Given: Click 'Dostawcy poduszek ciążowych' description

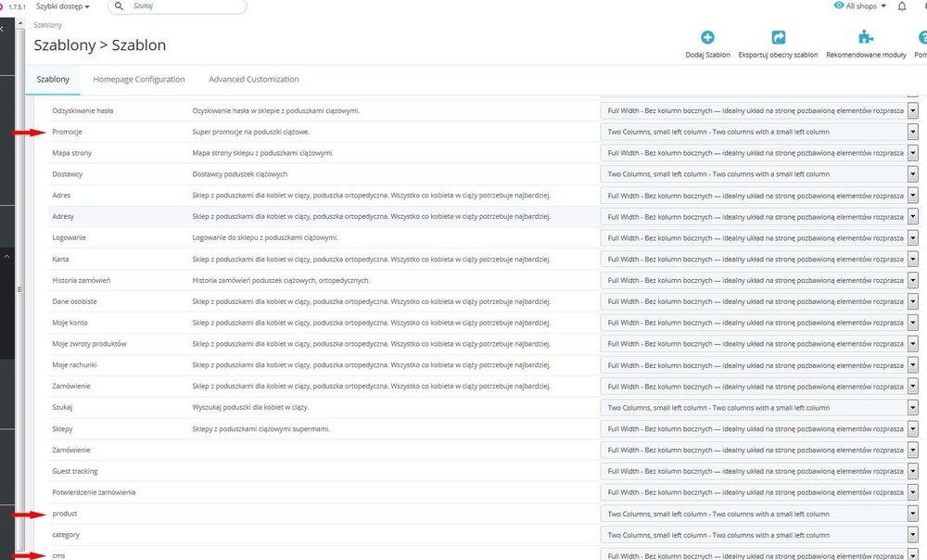Looking at the screenshot, I should tap(239, 174).
